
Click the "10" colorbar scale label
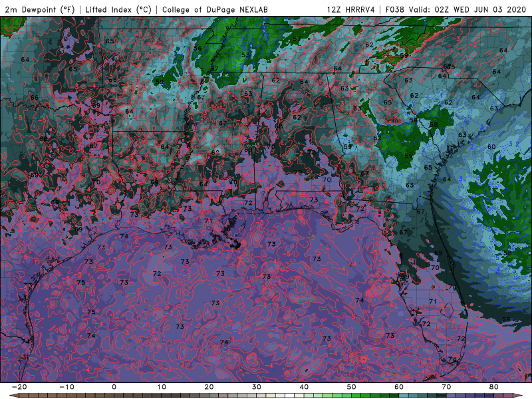(162, 387)
